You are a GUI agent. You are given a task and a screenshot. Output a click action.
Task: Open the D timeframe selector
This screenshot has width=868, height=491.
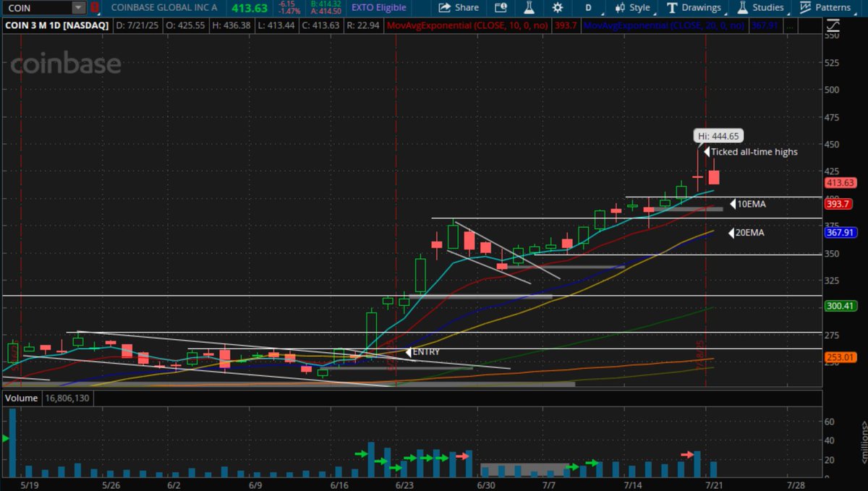[588, 8]
